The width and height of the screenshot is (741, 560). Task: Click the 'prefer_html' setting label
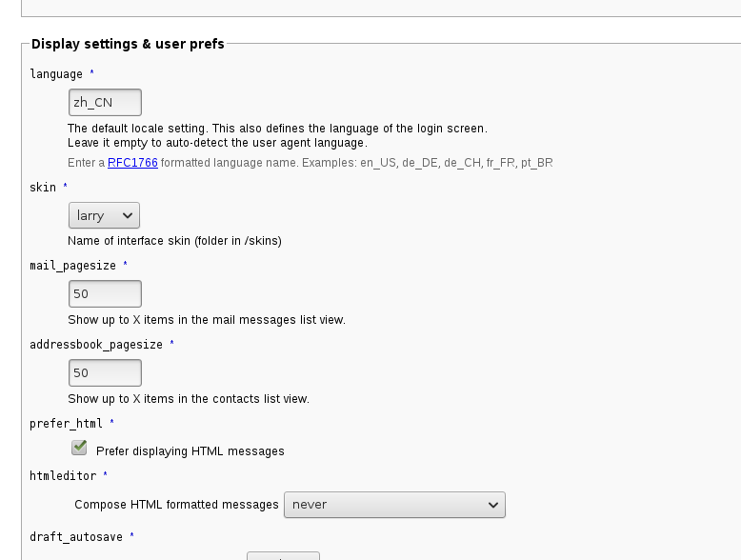tap(66, 423)
